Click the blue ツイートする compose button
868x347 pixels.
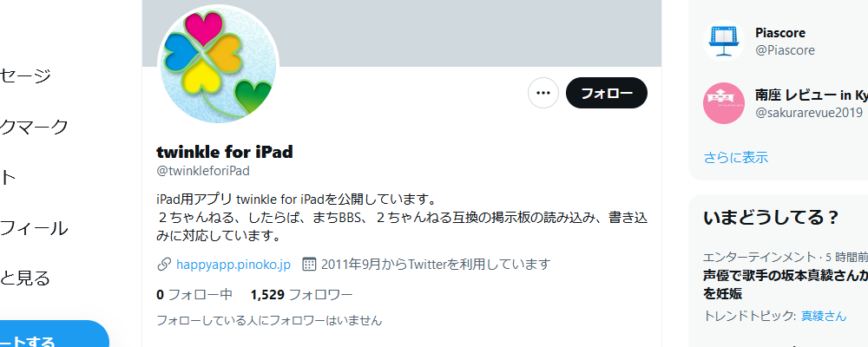pos(54,334)
